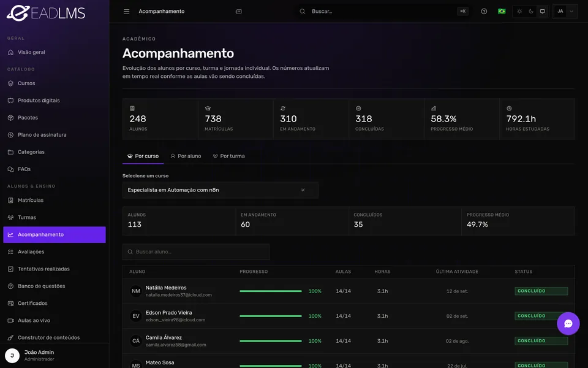Open FAQs in sidebar
Viewport: 588px width, 368px height.
[x=55, y=169]
